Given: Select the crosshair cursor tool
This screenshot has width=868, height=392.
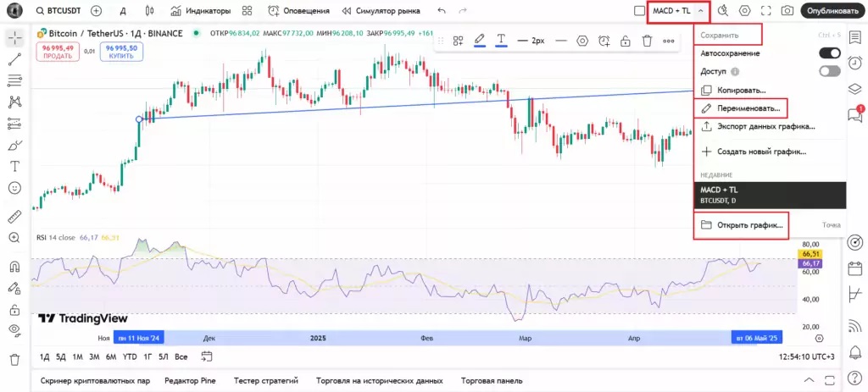Looking at the screenshot, I should click(x=15, y=38).
